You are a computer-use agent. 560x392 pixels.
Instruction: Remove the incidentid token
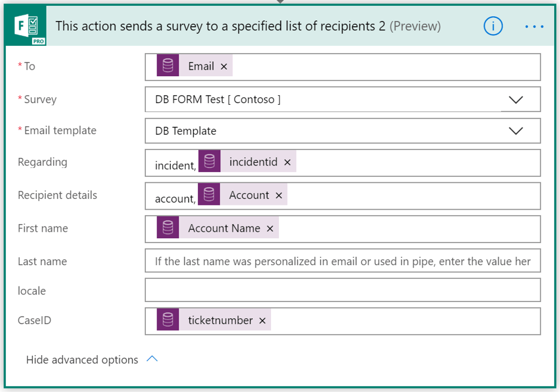[x=288, y=163]
